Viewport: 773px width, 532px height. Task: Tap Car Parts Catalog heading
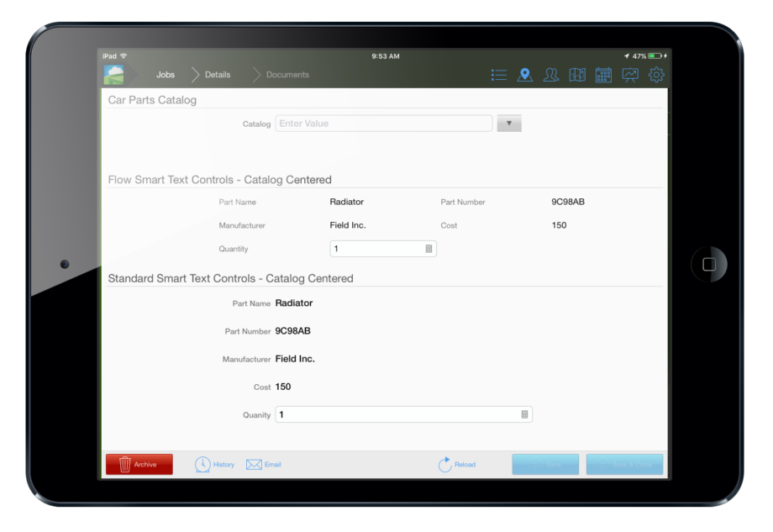tap(152, 100)
